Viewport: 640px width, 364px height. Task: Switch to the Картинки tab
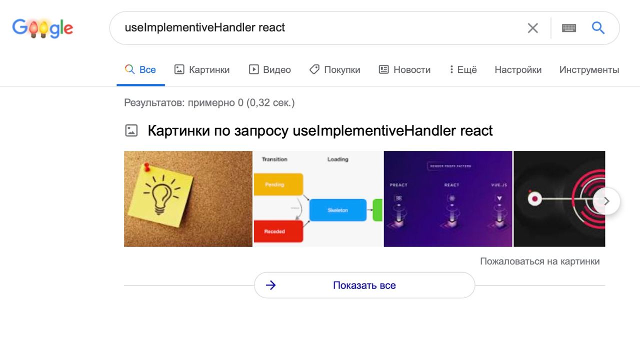[202, 70]
